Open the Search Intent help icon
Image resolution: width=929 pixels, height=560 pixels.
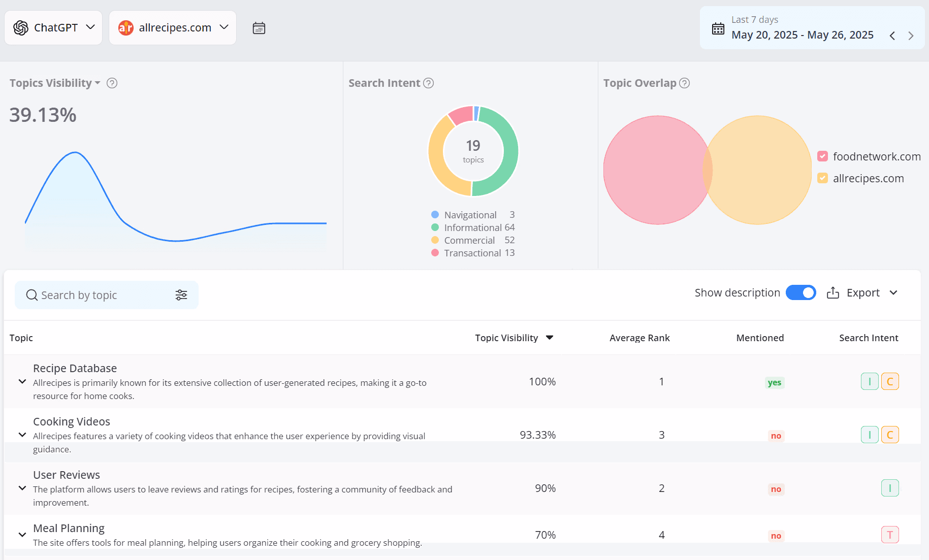coord(429,83)
